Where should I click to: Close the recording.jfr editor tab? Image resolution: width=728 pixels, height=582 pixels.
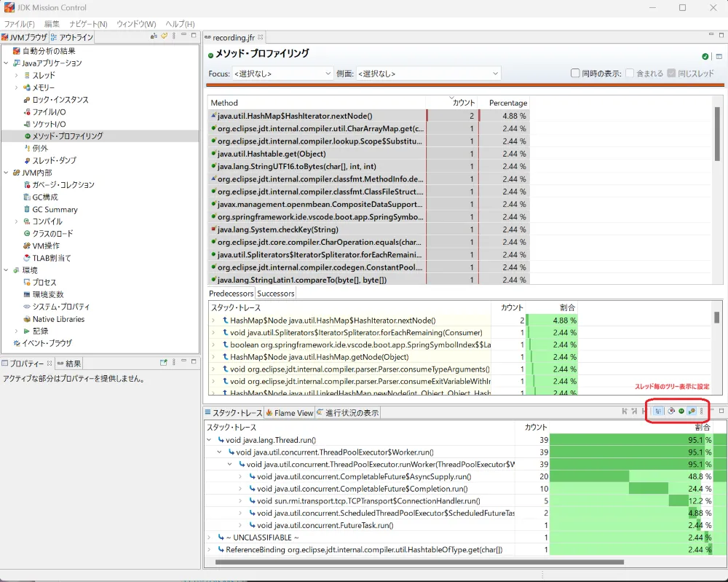coord(261,37)
